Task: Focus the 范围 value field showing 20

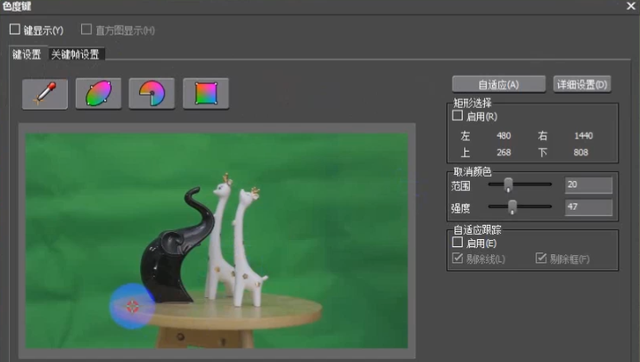Action: 588,185
